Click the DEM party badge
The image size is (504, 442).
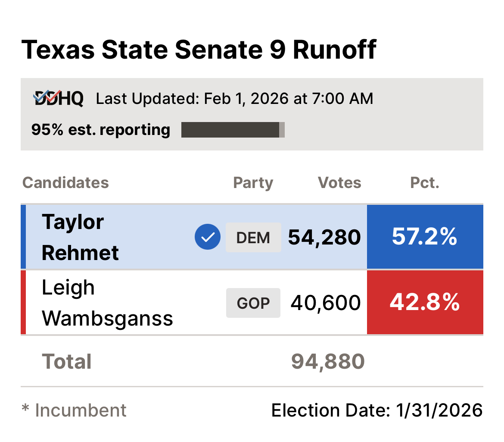pyautogui.click(x=253, y=238)
